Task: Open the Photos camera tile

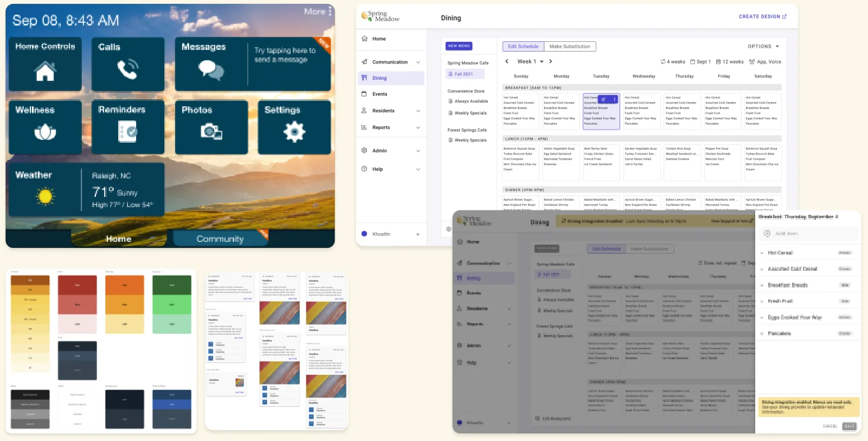Action: click(x=211, y=127)
